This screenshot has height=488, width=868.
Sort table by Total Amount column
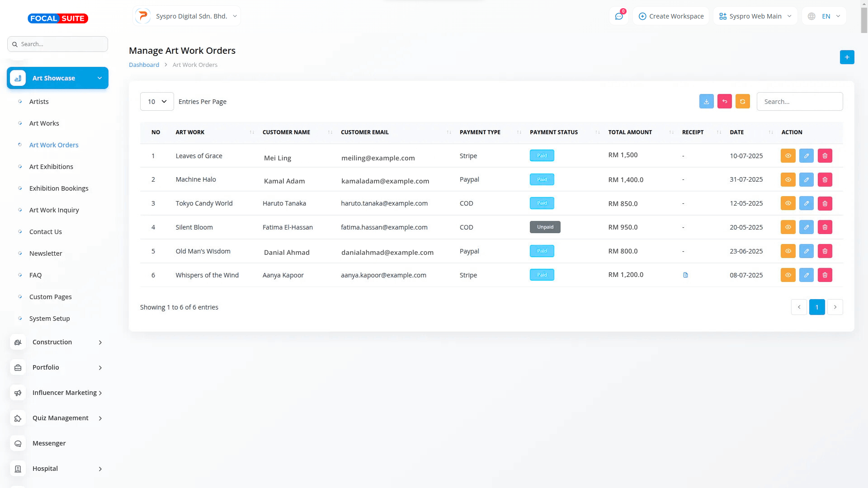630,132
